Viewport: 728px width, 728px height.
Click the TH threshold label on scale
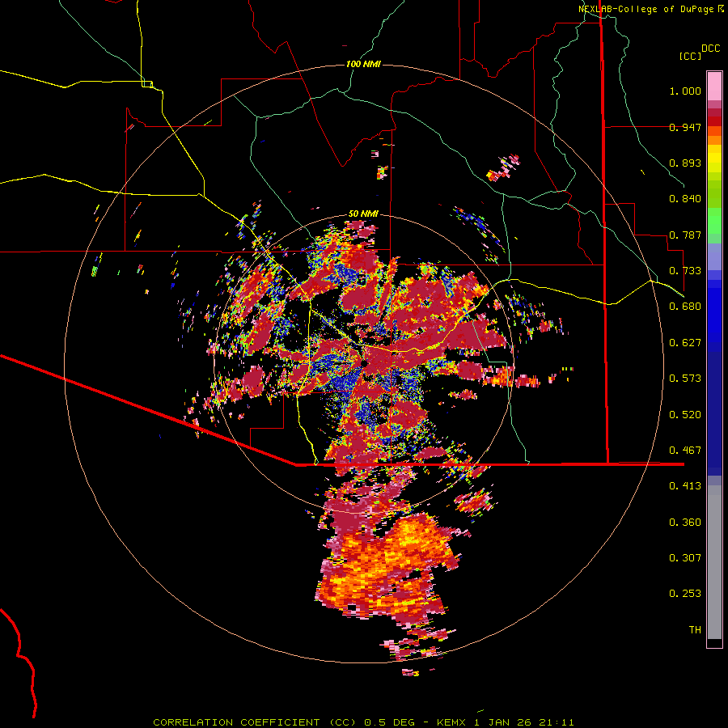(695, 630)
